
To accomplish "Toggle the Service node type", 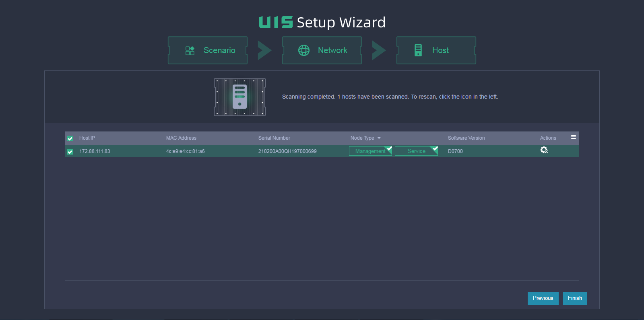I will pos(416,151).
